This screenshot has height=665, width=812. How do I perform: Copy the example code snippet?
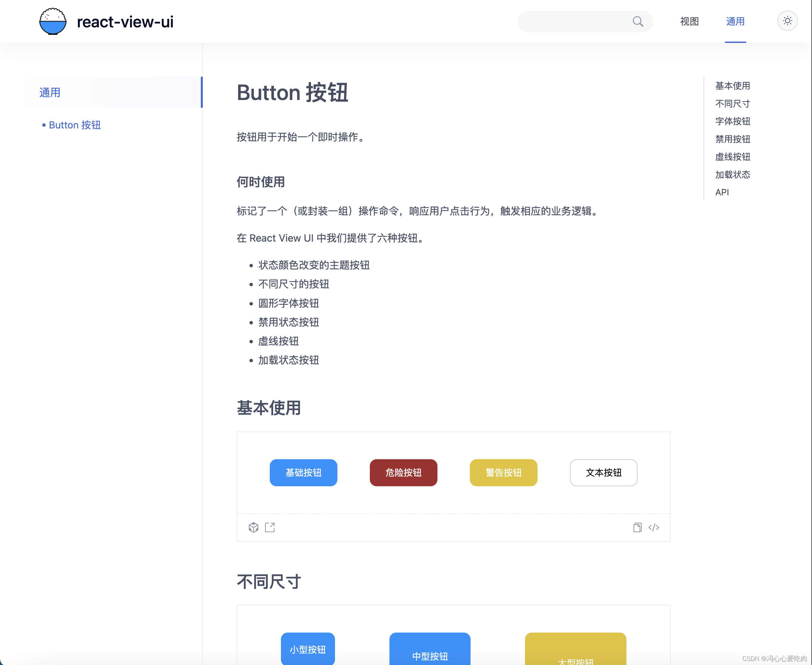(x=637, y=527)
